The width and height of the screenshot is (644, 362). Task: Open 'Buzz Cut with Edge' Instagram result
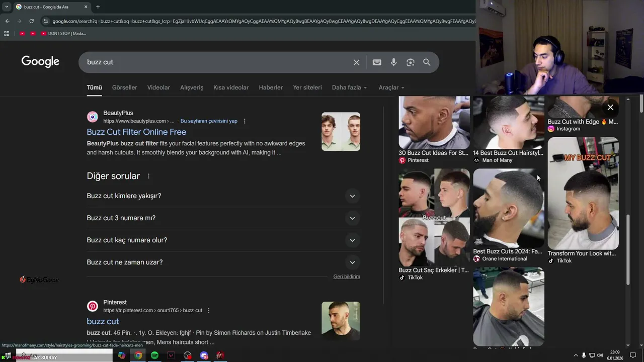tap(583, 122)
